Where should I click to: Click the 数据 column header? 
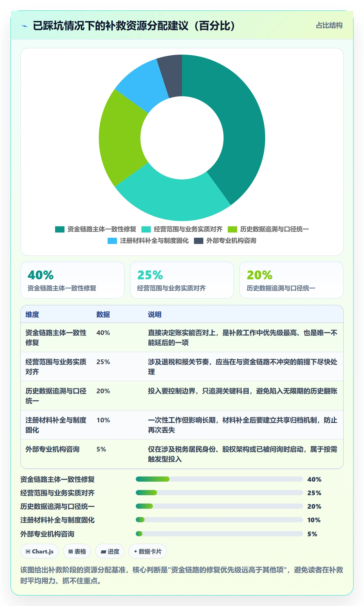click(x=103, y=314)
